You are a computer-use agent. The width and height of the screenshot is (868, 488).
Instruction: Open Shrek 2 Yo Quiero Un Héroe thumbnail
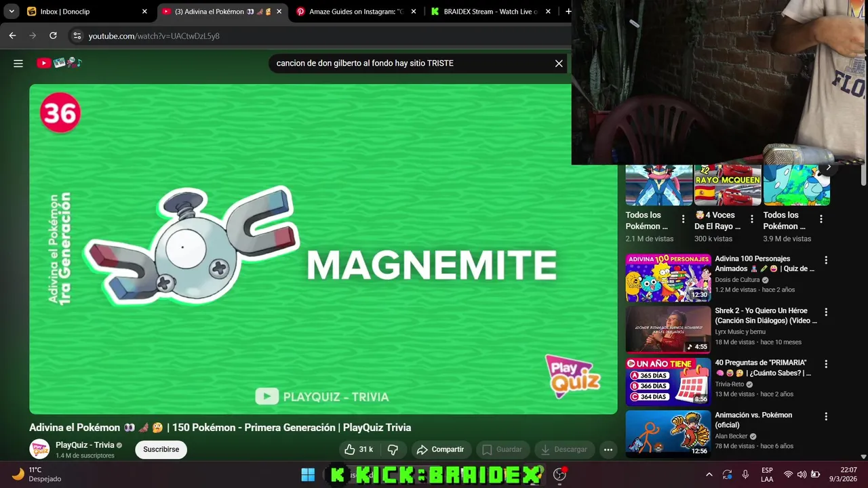coord(668,330)
